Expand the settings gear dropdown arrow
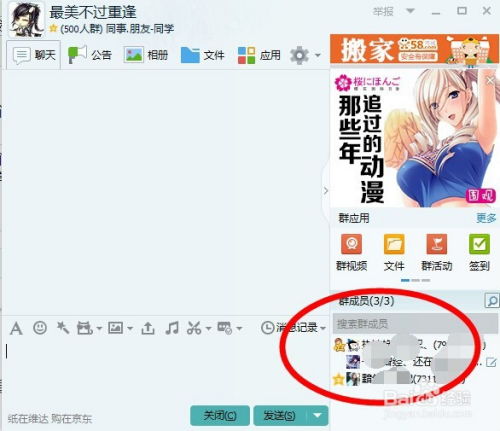Viewport: 500px width, 431px height. pos(318,55)
